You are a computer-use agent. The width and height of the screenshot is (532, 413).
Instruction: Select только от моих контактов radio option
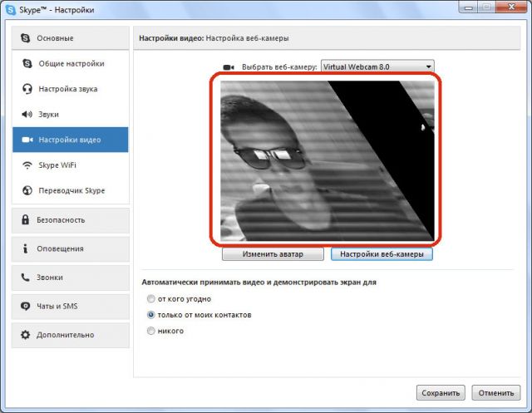150,315
